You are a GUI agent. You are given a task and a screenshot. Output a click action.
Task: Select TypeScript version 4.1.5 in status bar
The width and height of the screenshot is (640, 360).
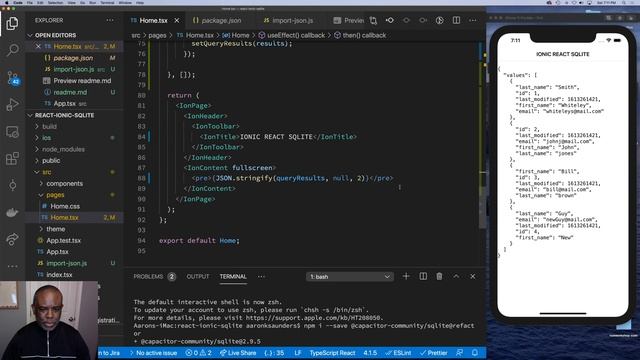[x=370, y=353]
